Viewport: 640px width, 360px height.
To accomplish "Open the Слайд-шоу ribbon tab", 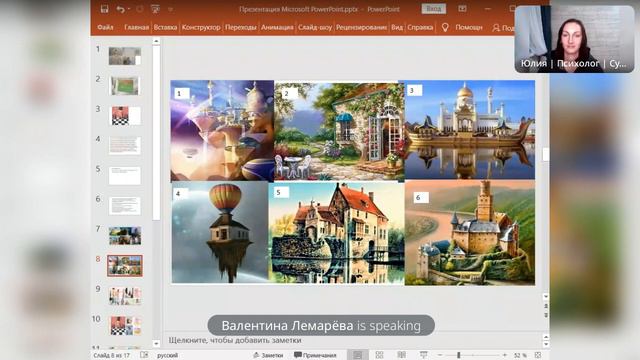I will (315, 27).
